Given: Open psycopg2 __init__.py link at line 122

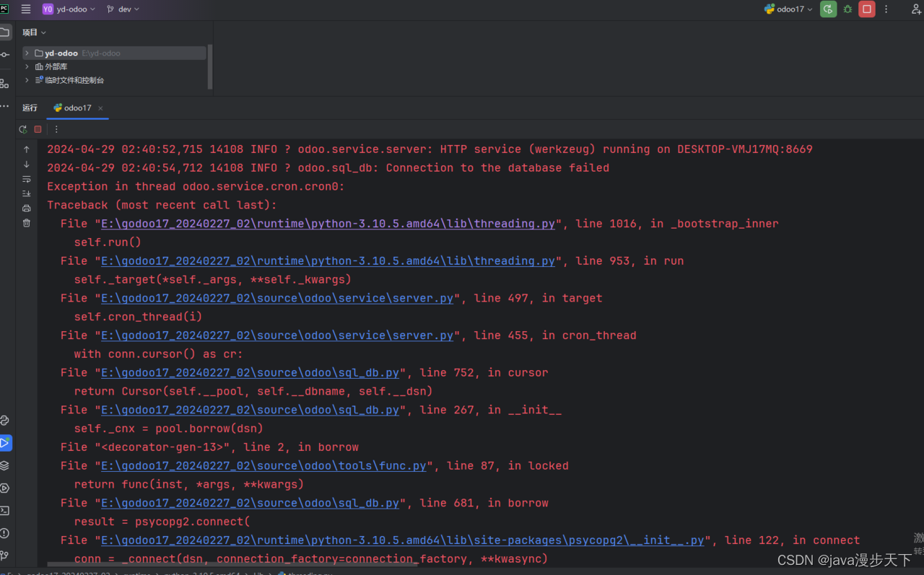Looking at the screenshot, I should click(402, 540).
